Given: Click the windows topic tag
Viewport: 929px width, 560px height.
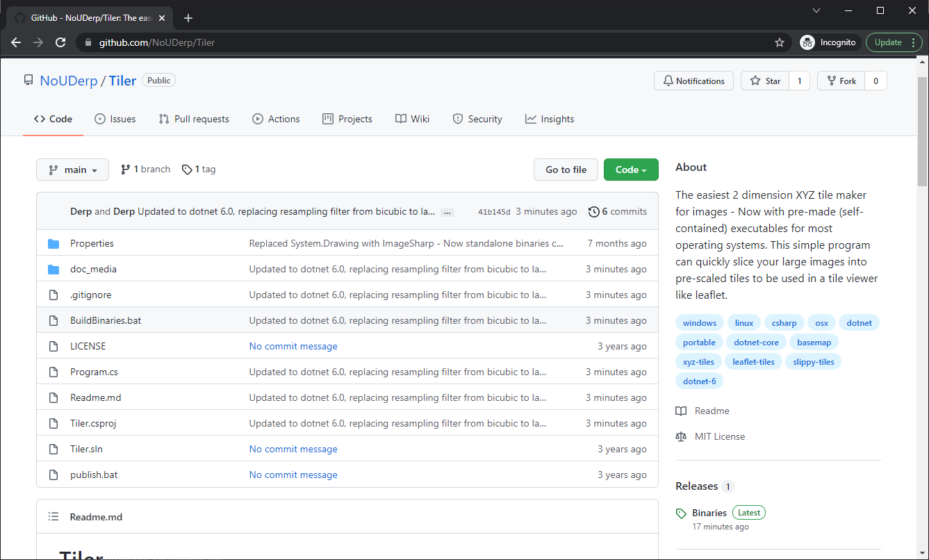Looking at the screenshot, I should 700,322.
